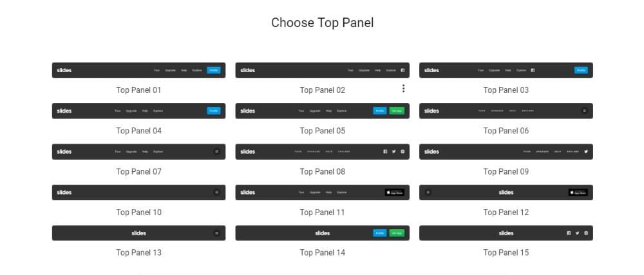Click the Twitter bird icon in Top Panel 09
The width and height of the screenshot is (644, 275).
(x=586, y=151)
